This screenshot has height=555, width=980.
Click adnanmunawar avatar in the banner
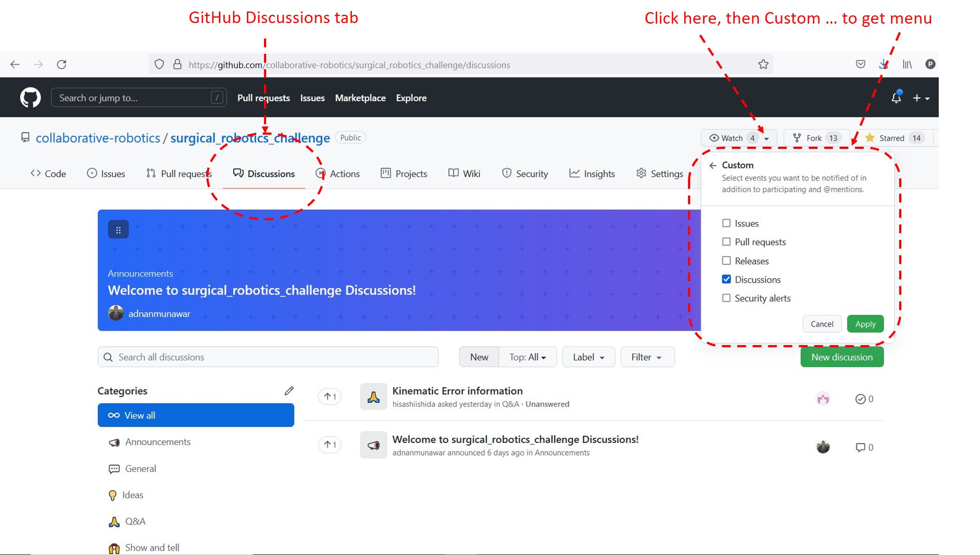click(115, 313)
